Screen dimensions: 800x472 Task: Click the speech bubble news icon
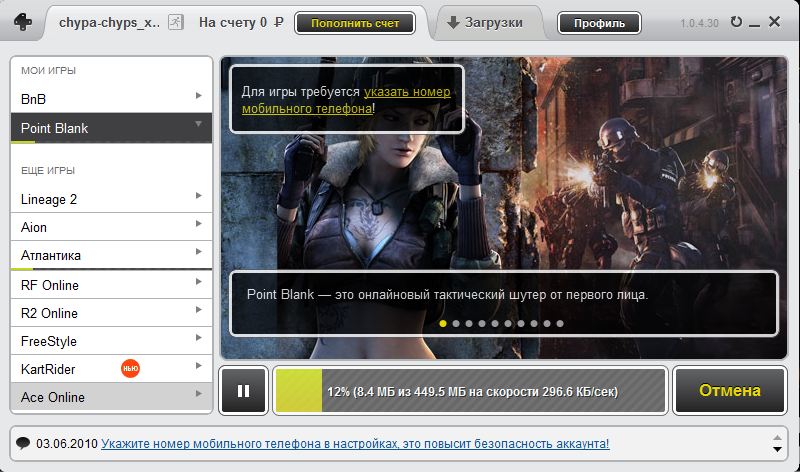tap(23, 443)
